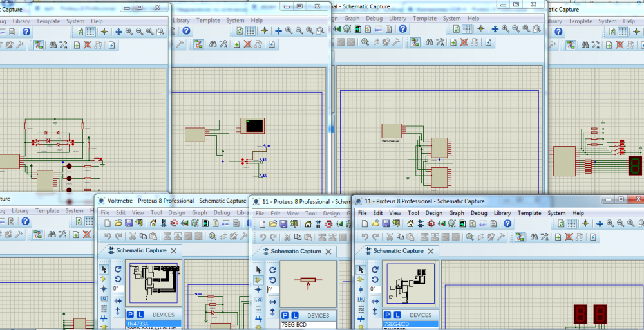Click L library button in front-most 11 window
The height and width of the screenshot is (330, 644).
click(399, 315)
